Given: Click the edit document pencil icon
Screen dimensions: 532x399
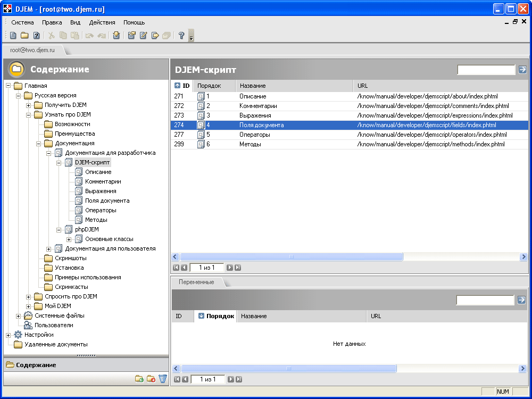Looking at the screenshot, I should [143, 35].
